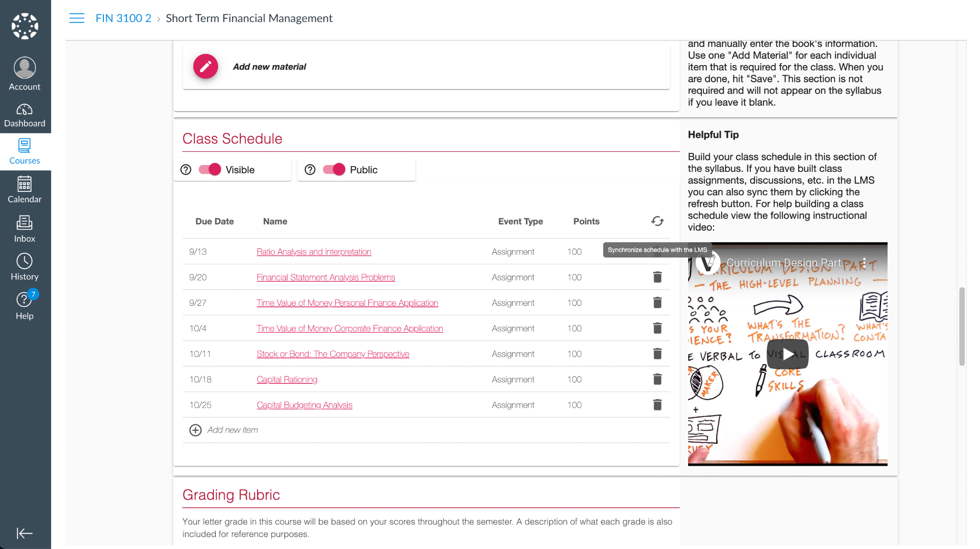Open the Ratio Analysis and Interpretation link
This screenshot has height=549, width=980.
coord(313,252)
